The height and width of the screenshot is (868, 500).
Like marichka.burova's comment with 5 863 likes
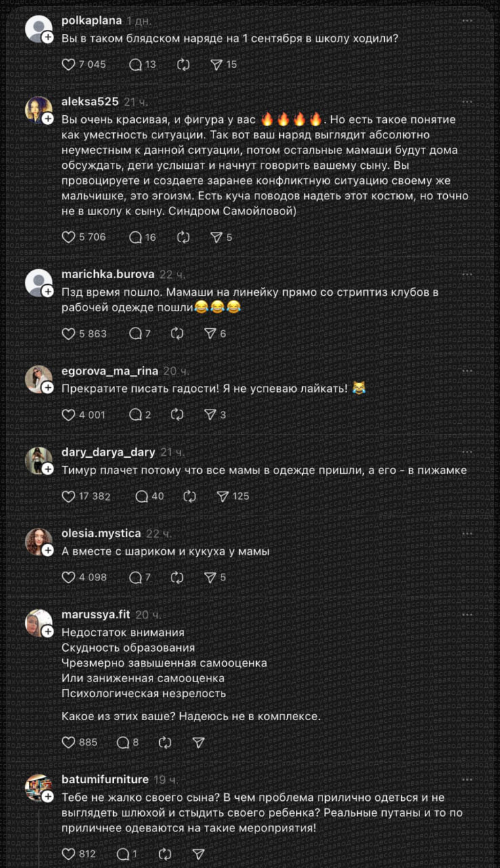tap(68, 334)
